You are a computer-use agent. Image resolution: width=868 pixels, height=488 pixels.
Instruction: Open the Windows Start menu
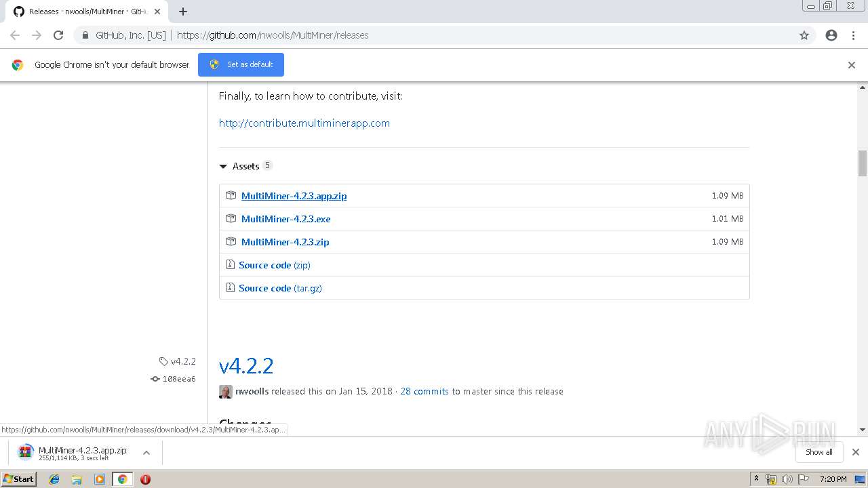tap(18, 479)
